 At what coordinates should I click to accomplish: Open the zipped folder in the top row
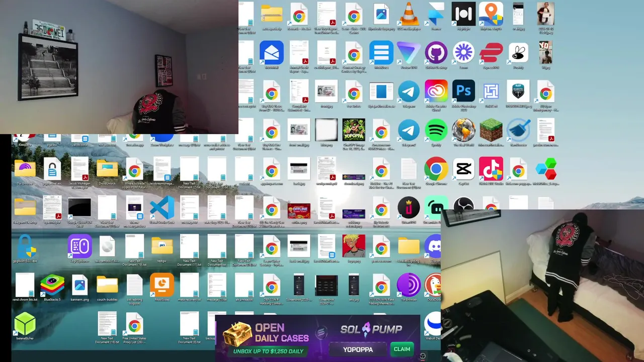[272, 14]
